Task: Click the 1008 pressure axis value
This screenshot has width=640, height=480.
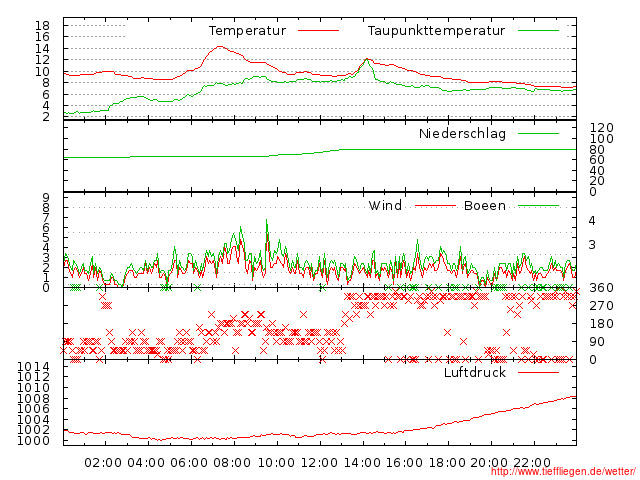Action: tap(33, 398)
